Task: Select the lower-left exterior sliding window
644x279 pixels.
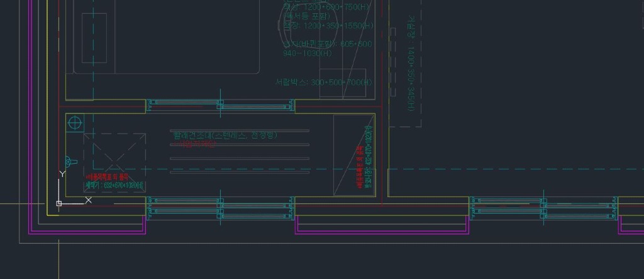Action: pos(220,207)
